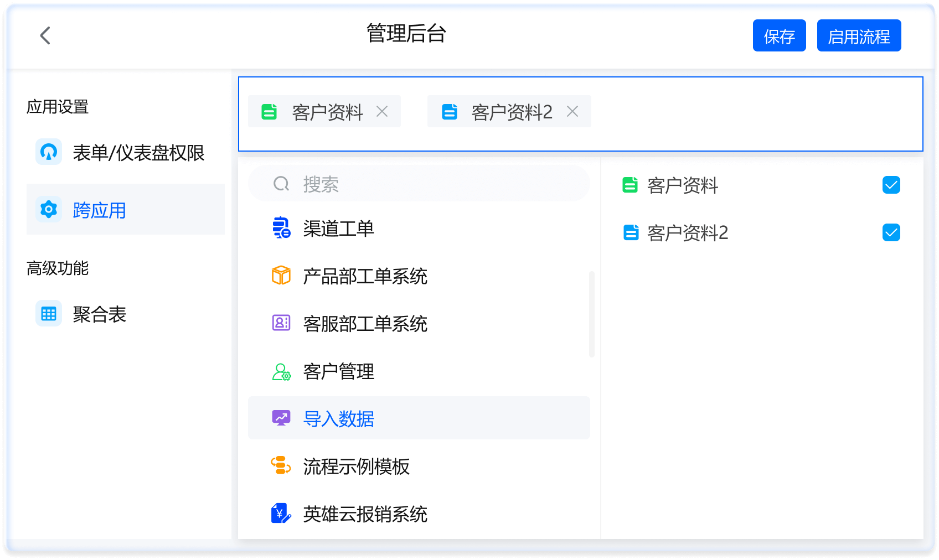Select the 客服部工单系统 app
The width and height of the screenshot is (939, 560).
pos(419,324)
